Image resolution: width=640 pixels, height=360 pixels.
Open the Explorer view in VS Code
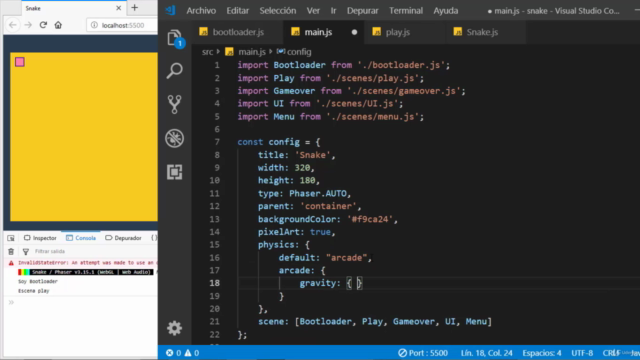[x=175, y=38]
